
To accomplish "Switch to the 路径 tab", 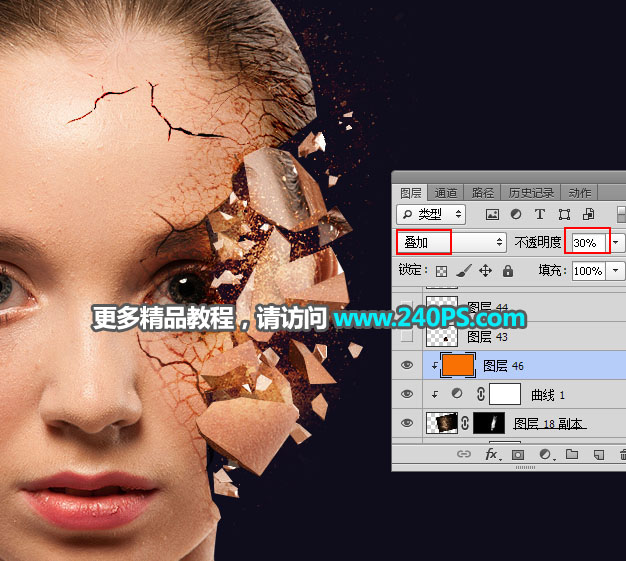I will pyautogui.click(x=482, y=193).
